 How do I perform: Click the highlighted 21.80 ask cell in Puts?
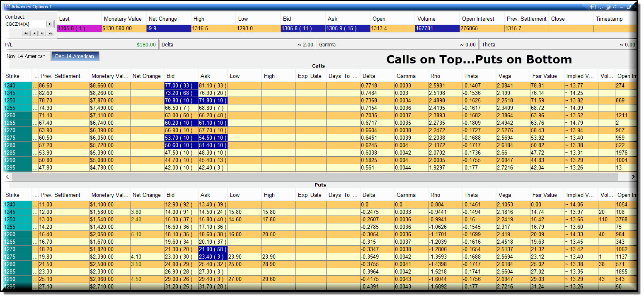click(213, 249)
